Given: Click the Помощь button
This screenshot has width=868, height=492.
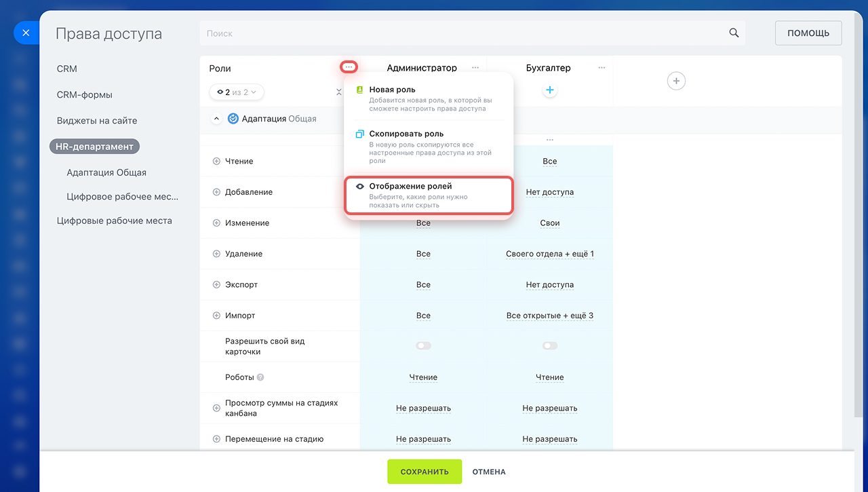Looking at the screenshot, I should (808, 33).
